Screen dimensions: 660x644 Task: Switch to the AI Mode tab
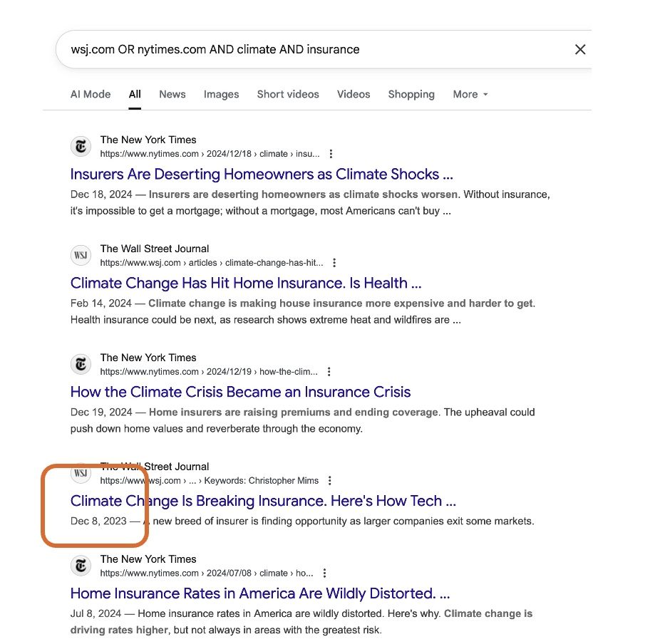point(91,94)
